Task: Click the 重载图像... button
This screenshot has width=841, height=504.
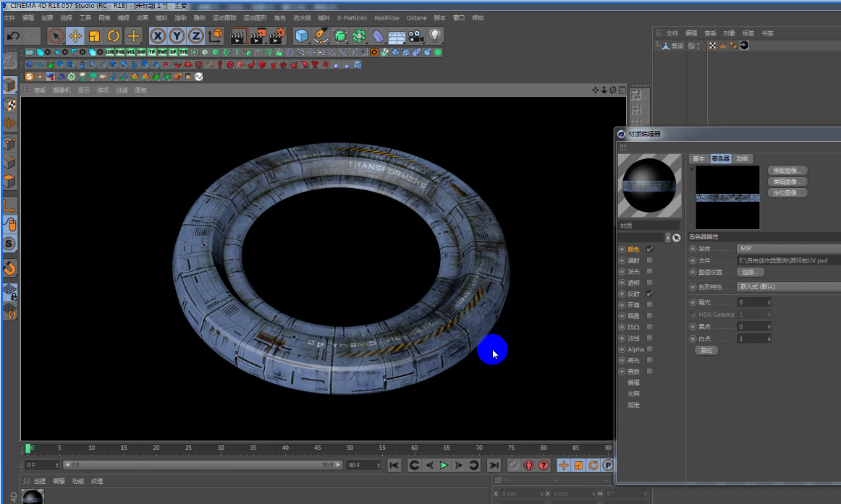Action: coord(787,171)
